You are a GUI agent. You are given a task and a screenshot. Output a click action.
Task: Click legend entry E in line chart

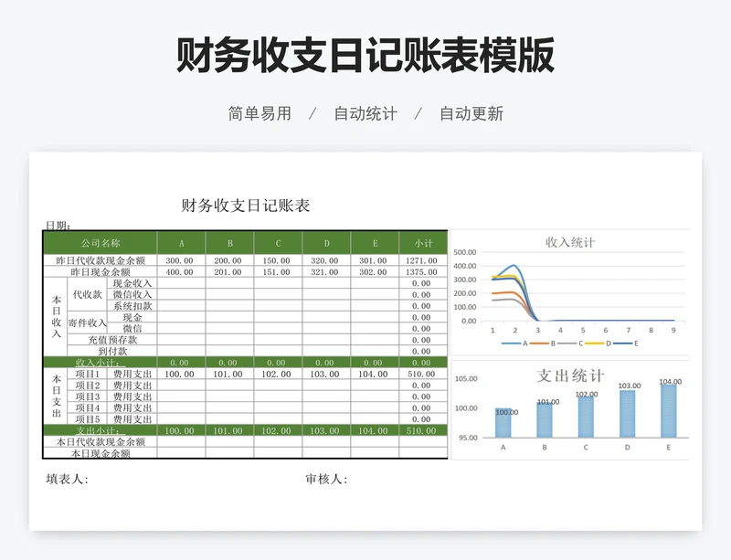626,343
